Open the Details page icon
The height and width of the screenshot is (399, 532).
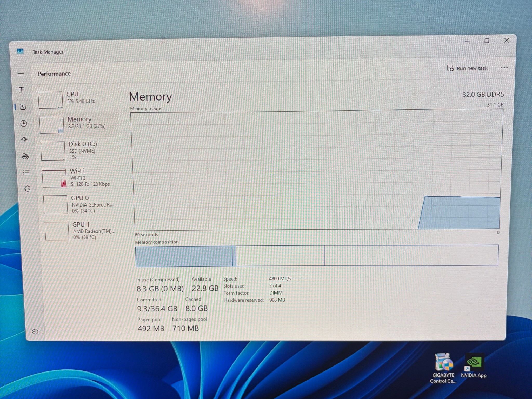coord(26,172)
